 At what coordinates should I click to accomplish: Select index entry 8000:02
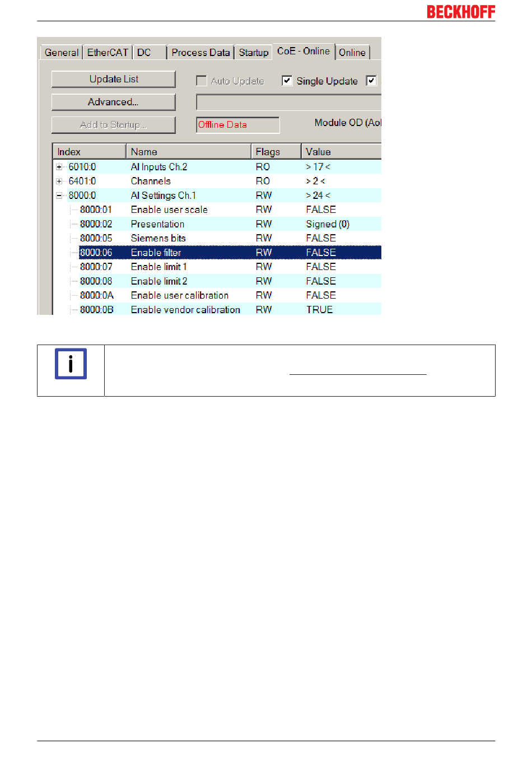96,224
